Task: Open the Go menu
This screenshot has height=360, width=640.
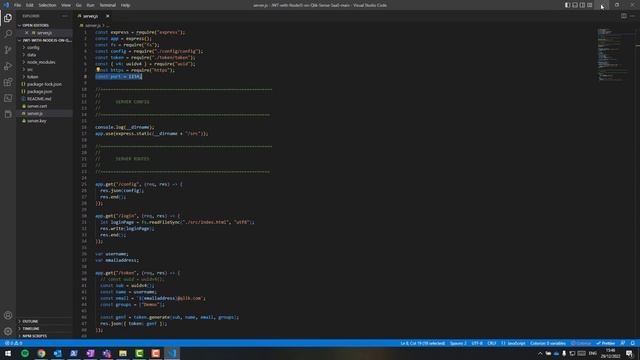Action: (78, 5)
